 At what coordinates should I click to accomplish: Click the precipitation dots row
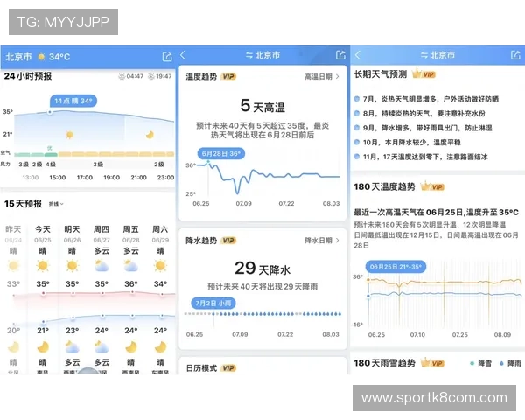(262, 314)
